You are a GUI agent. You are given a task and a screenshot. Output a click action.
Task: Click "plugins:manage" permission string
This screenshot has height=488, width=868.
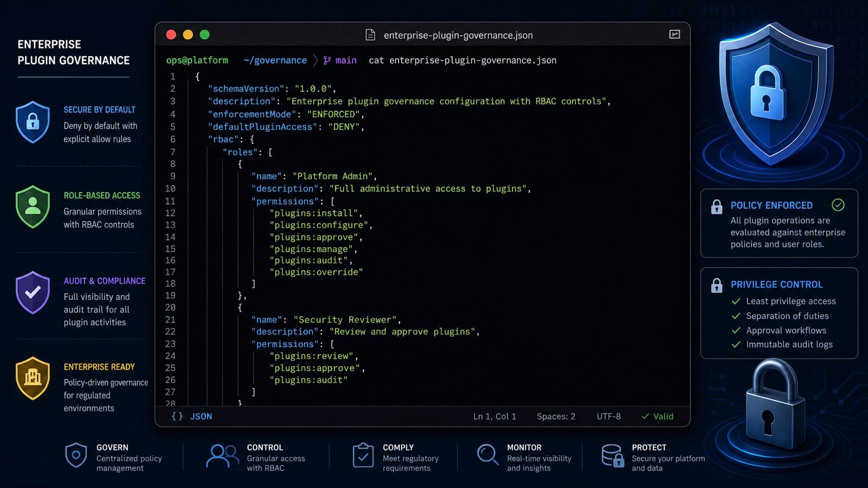click(311, 249)
